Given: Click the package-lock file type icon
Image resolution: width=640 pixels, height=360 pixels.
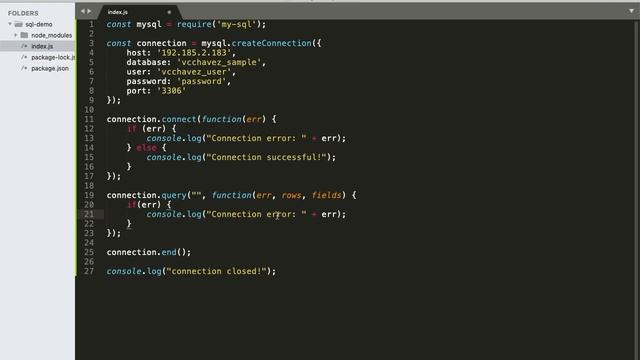Looking at the screenshot, I should click(24, 57).
